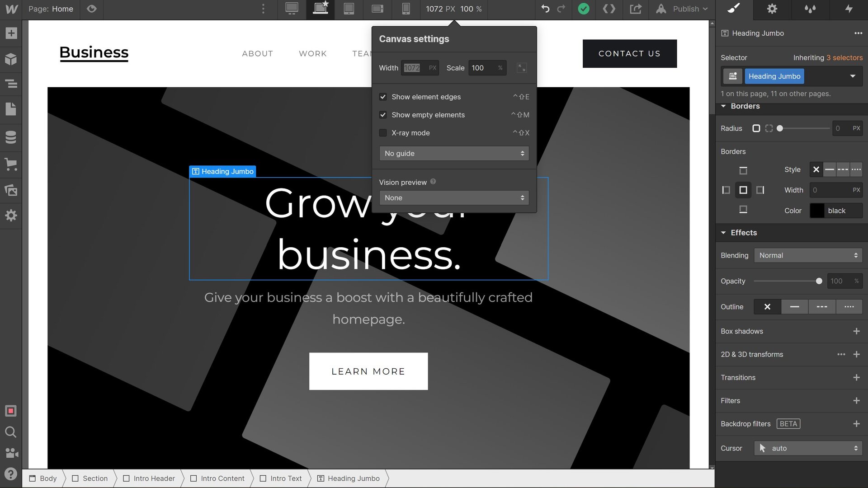Click the Redo icon in toolbar
This screenshot has height=488, width=868.
pos(561,9)
